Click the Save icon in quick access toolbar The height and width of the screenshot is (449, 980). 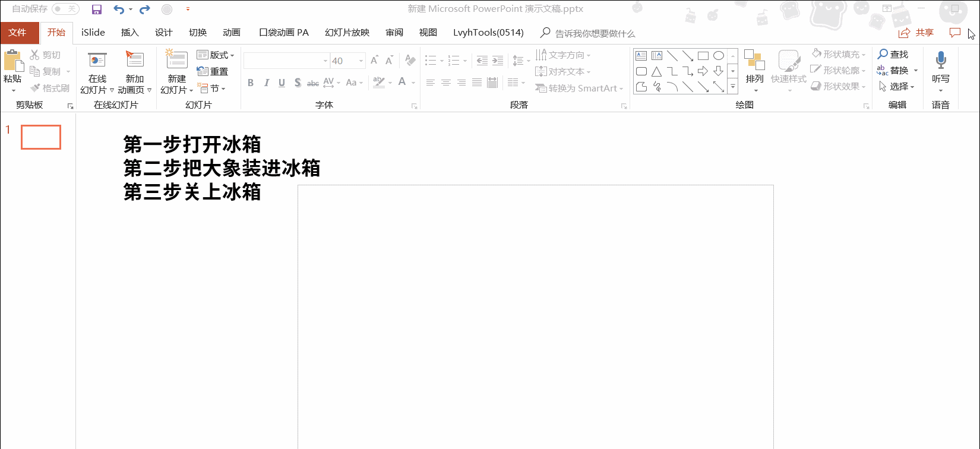(x=97, y=10)
